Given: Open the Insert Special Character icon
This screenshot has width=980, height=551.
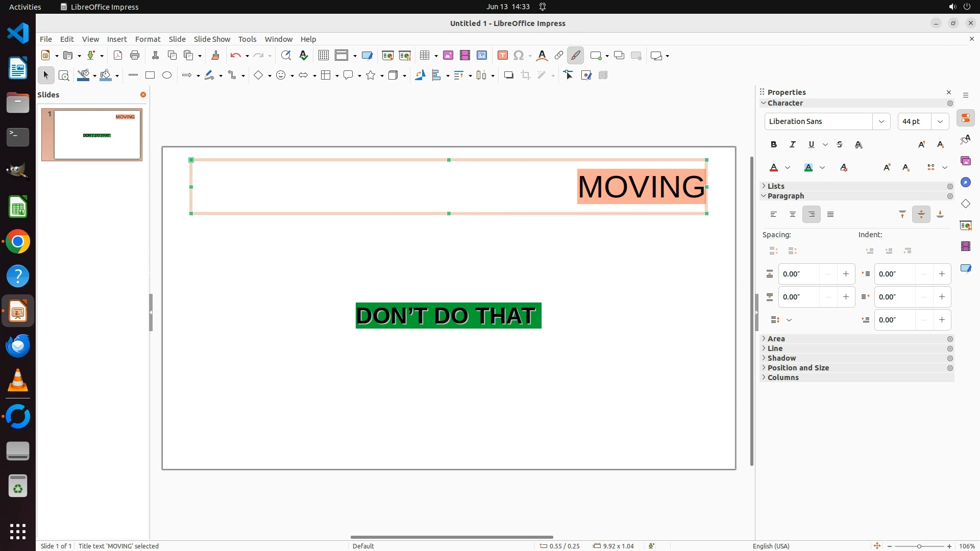Looking at the screenshot, I should click(519, 56).
